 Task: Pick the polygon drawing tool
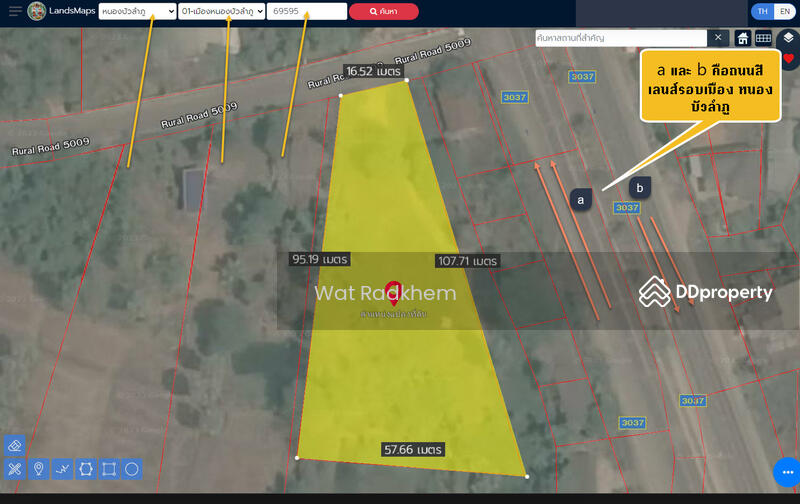click(x=86, y=468)
